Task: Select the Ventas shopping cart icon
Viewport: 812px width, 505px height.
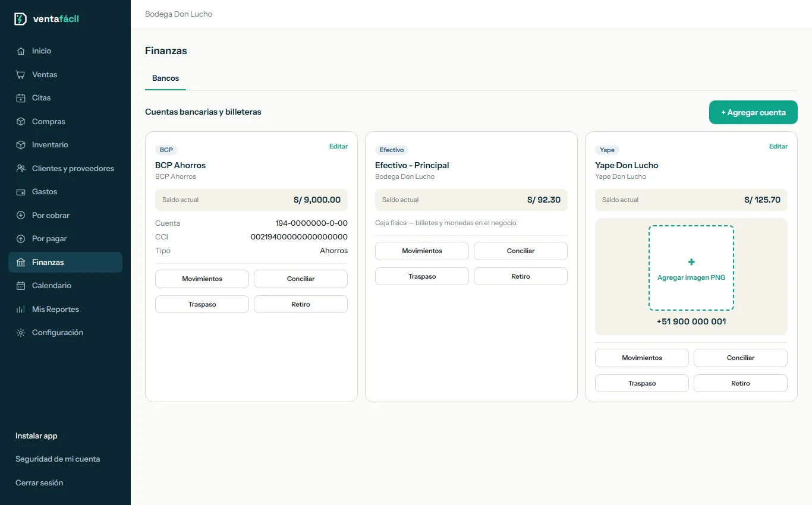Action: (x=21, y=75)
